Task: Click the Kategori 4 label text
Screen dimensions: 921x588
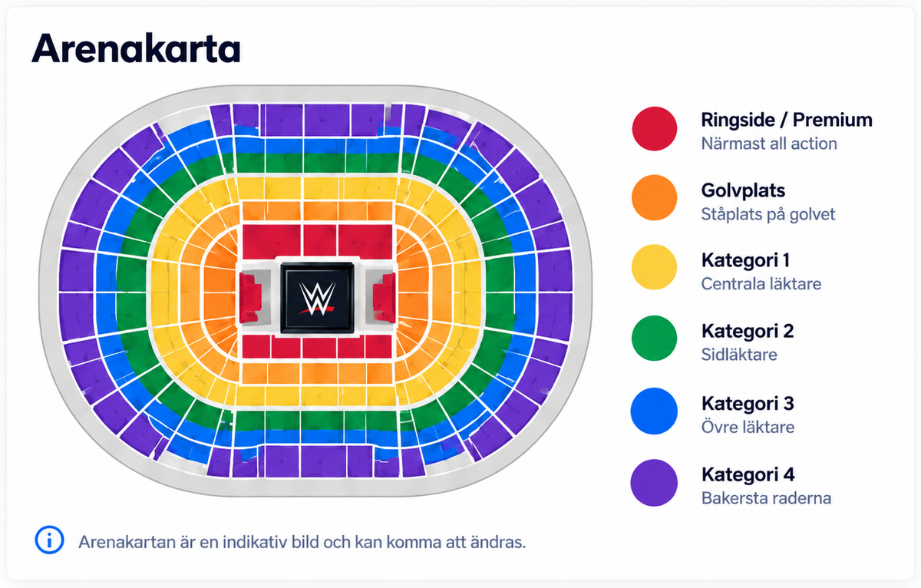Action: click(748, 474)
